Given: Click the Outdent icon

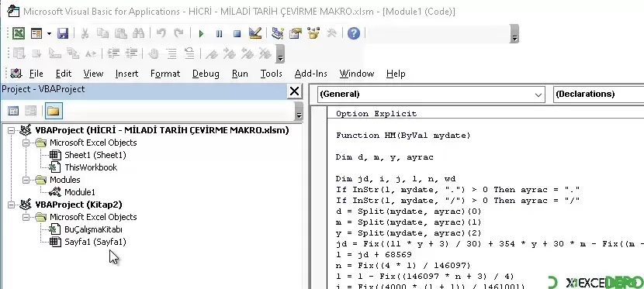Looking at the screenshot, I should click(x=131, y=53).
